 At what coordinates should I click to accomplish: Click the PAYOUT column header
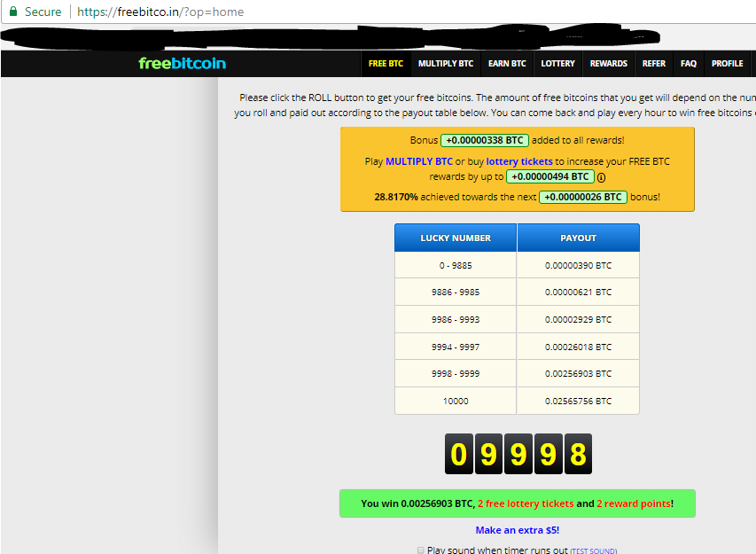point(579,238)
